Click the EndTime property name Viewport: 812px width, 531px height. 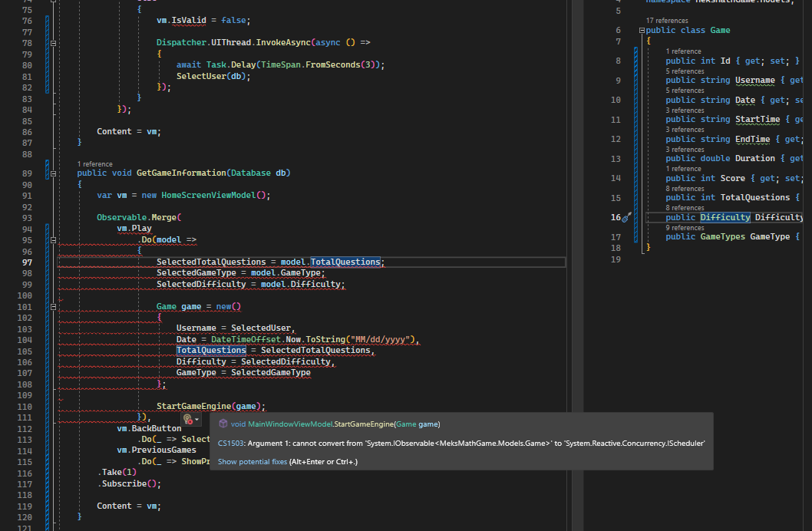coord(752,139)
